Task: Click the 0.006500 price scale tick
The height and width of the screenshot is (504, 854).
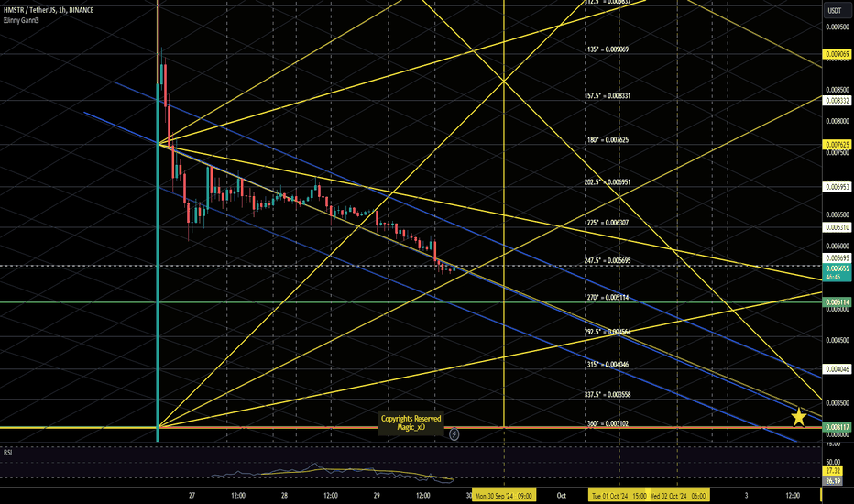Action: tap(838, 214)
